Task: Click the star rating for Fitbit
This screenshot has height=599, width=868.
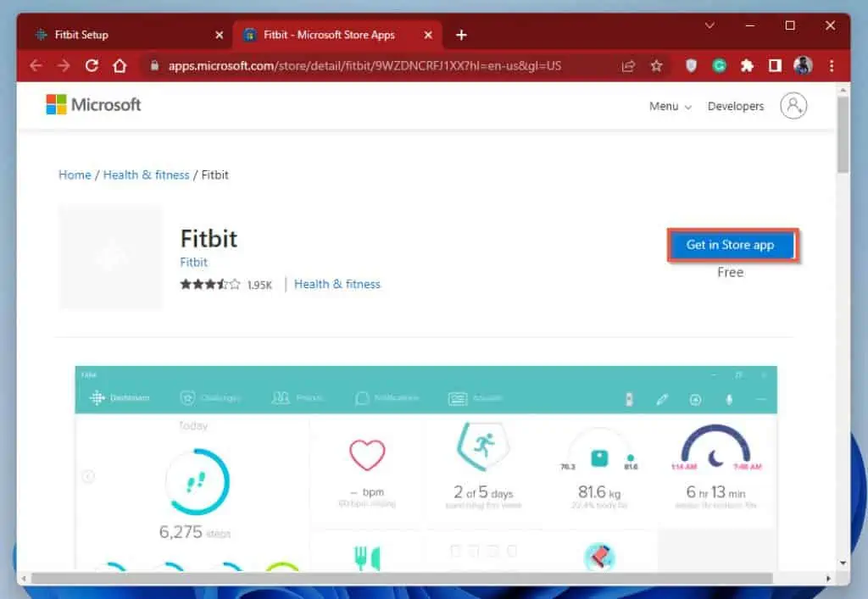Action: coord(210,285)
